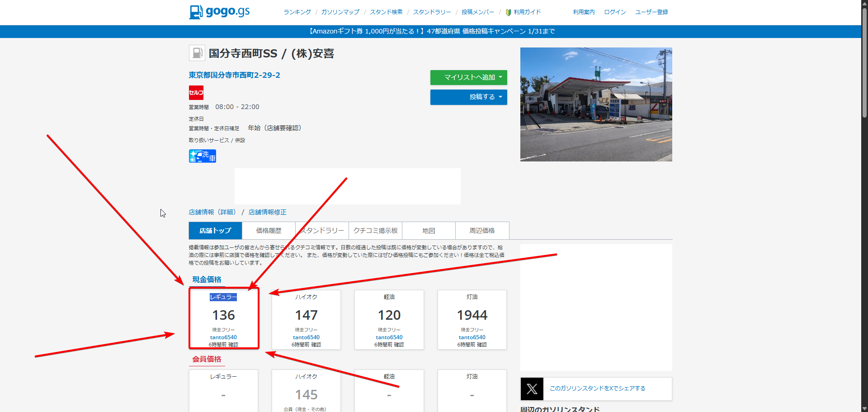868x412 pixels.
Task: Click the Amazon gift campaign banner
Action: click(431, 31)
